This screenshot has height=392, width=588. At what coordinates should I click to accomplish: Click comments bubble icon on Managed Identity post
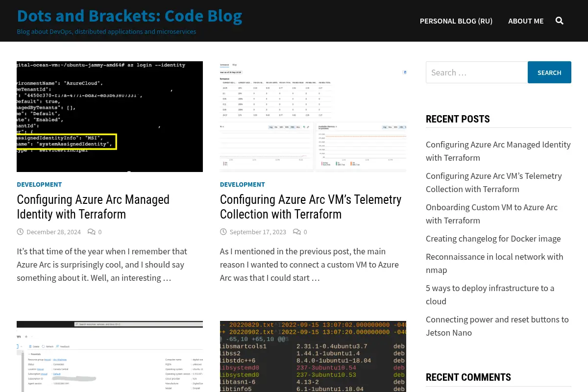pyautogui.click(x=91, y=231)
